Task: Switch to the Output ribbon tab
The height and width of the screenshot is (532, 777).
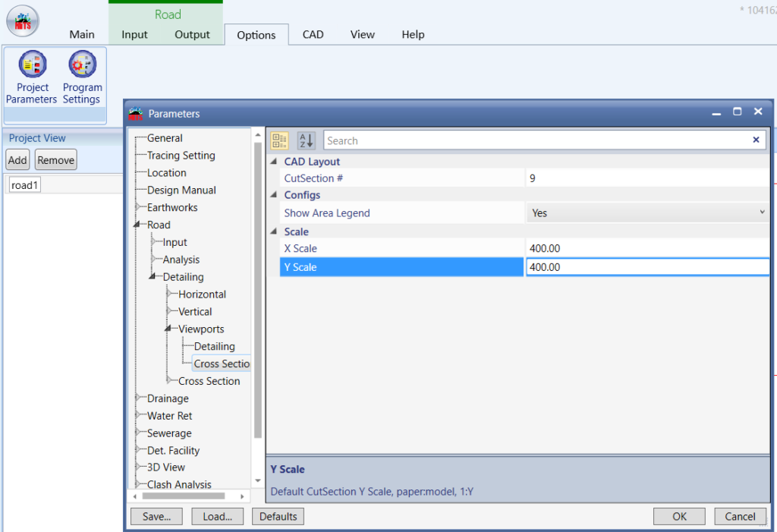Action: [192, 34]
